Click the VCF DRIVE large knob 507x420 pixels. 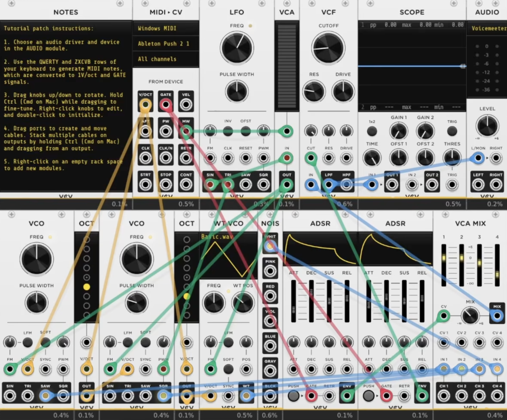343,91
